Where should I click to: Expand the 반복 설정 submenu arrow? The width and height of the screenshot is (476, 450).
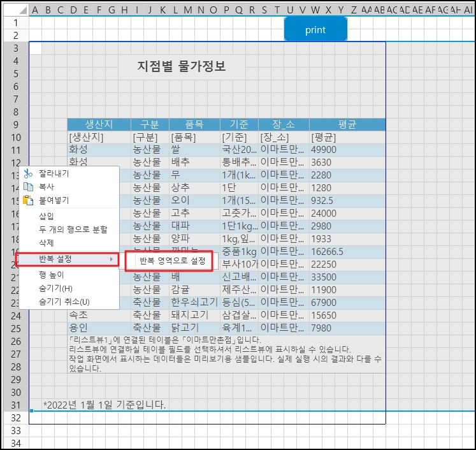point(112,259)
